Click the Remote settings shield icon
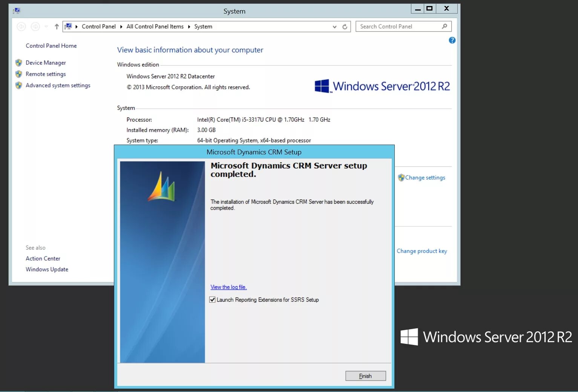Image resolution: width=578 pixels, height=392 pixels. pyautogui.click(x=18, y=74)
